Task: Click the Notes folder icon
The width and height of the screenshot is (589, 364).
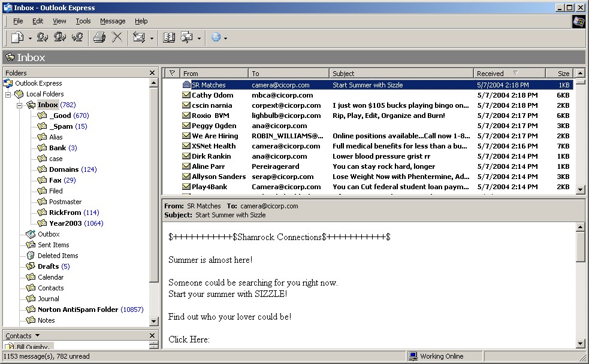Action: coord(31,320)
